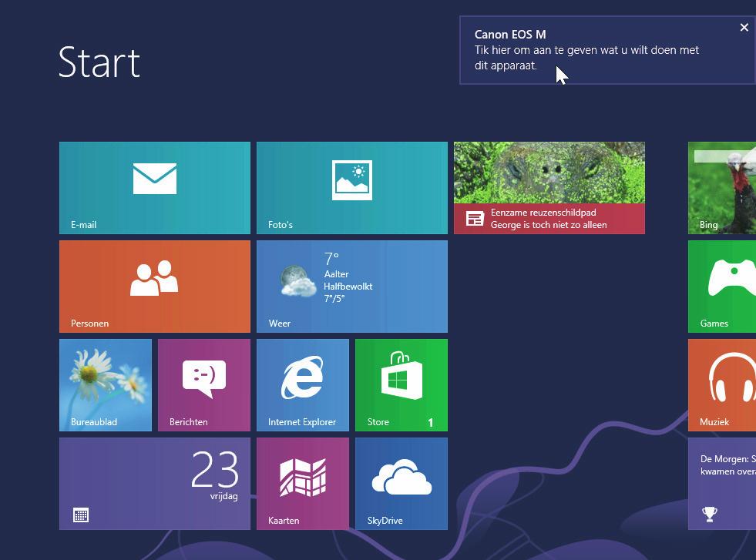Open the SkyDrive tile
This screenshot has height=560, width=756.
(x=402, y=484)
